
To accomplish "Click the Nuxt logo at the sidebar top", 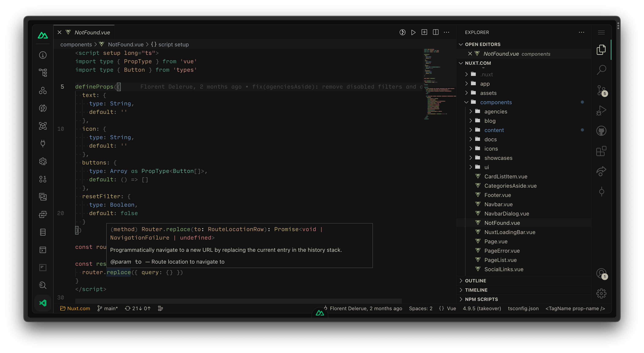I will pyautogui.click(x=43, y=35).
